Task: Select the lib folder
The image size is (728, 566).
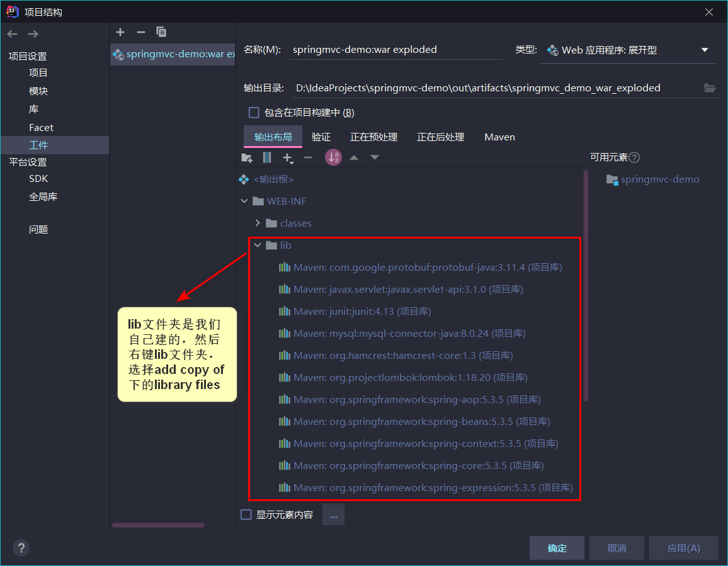Action: (278, 245)
